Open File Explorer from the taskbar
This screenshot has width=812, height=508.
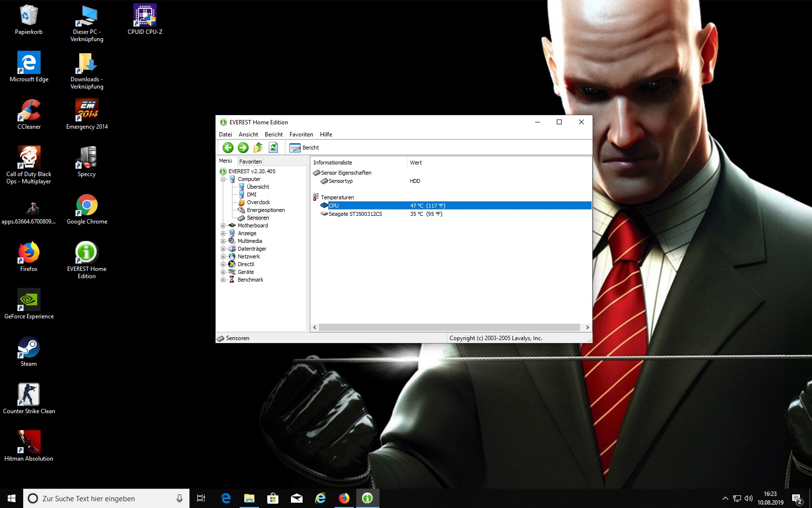point(249,498)
